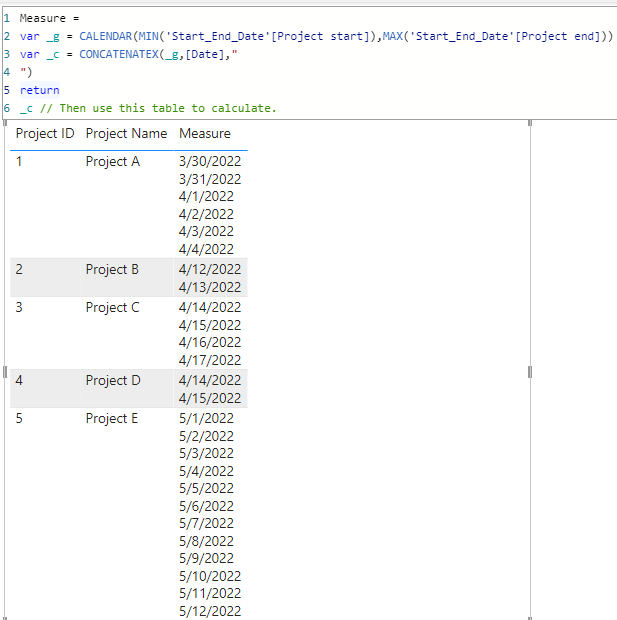Click the 'Measure =' text on line 1
Viewport: 617px width, 620px height.
(x=49, y=18)
